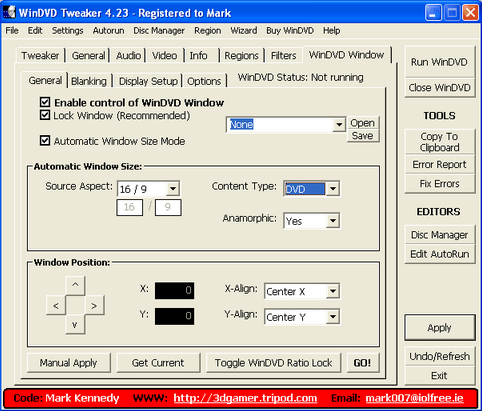Click the center square of position pad
The width and height of the screenshot is (482, 411).
point(75,305)
